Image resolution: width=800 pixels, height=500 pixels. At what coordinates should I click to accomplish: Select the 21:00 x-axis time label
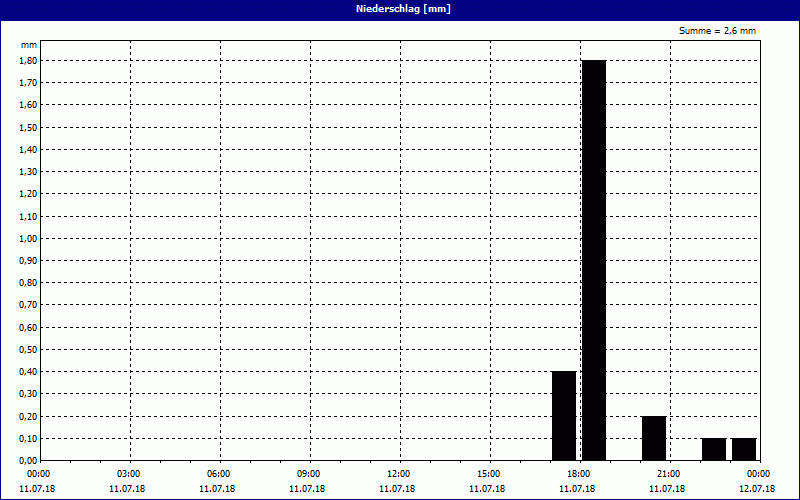668,474
